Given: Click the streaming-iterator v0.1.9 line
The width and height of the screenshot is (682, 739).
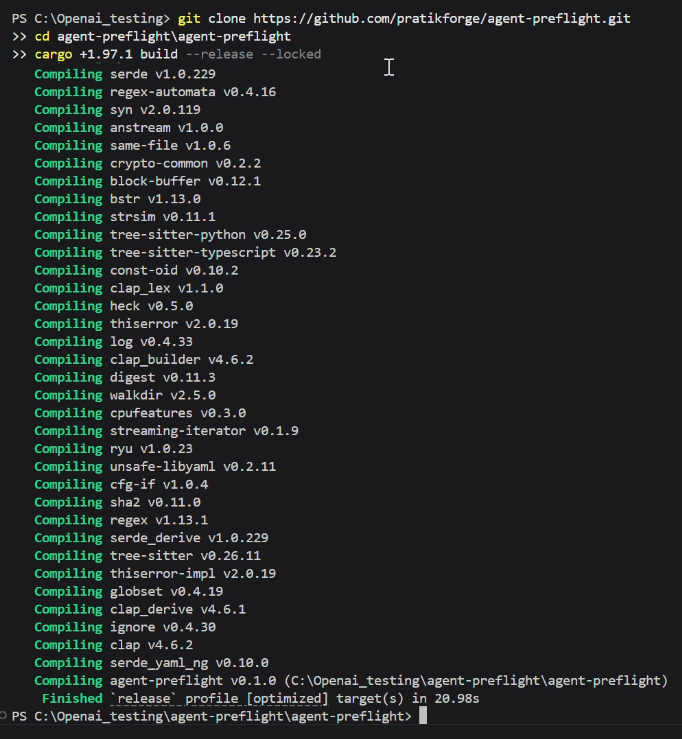Looking at the screenshot, I should (x=166, y=431).
